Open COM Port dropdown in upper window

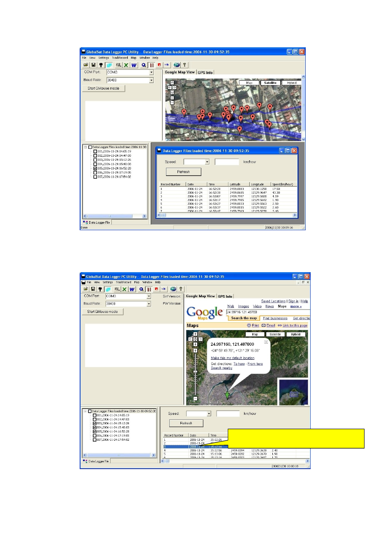(x=151, y=72)
